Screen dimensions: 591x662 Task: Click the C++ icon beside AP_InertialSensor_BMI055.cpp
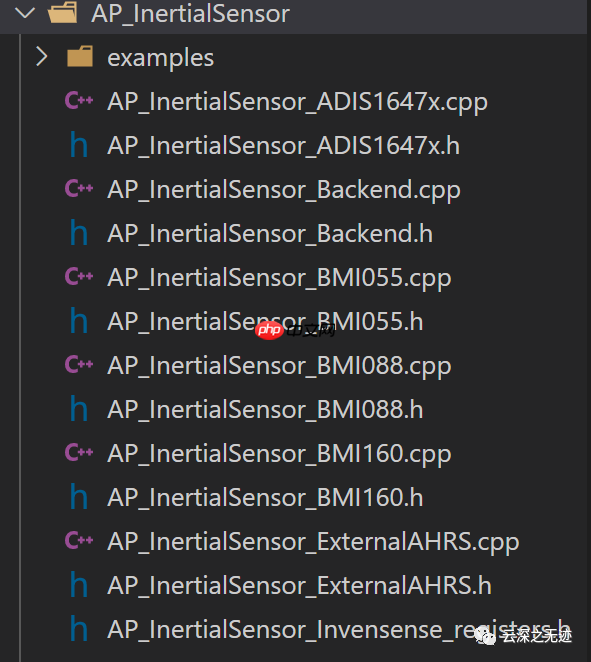coord(79,277)
